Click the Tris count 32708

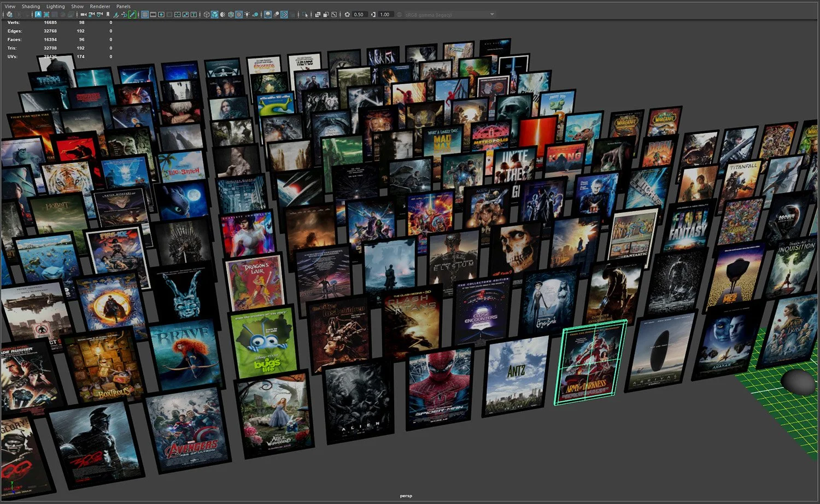pos(50,48)
